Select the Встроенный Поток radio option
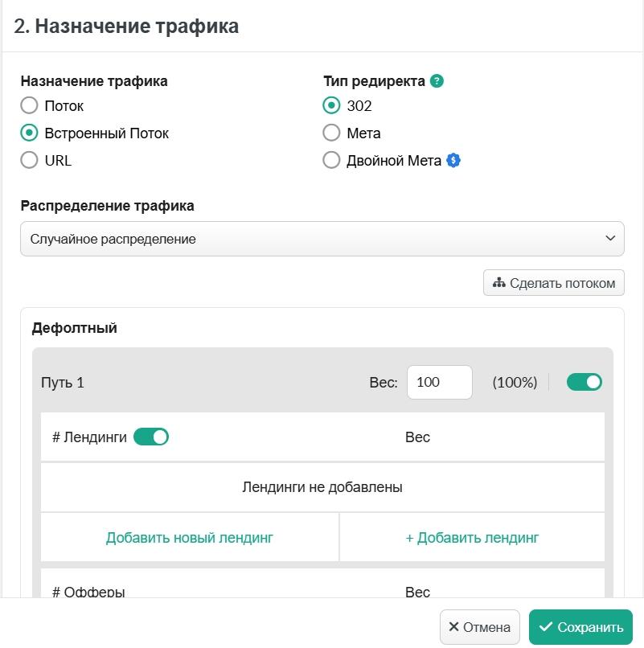The height and width of the screenshot is (648, 644). 29,133
